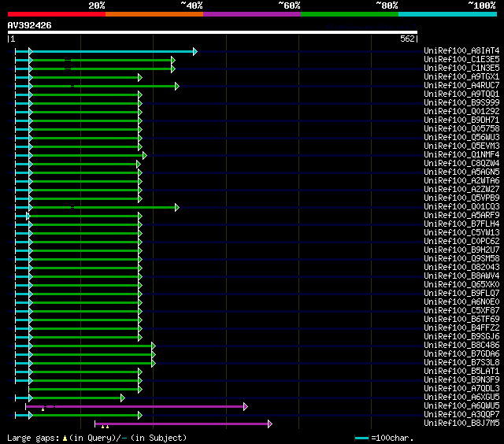
Task: Click the UniRef100_Q01292 label
Action: (x=461, y=112)
